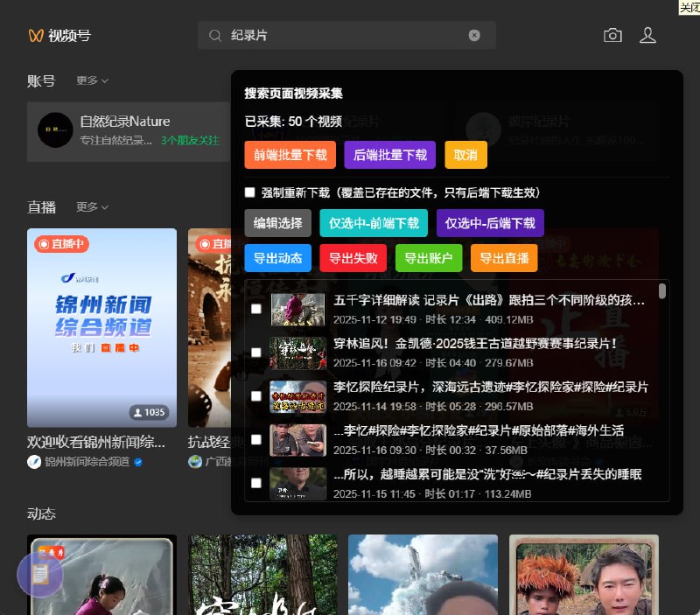Enable the 强制重新下载 checkbox

click(x=249, y=192)
